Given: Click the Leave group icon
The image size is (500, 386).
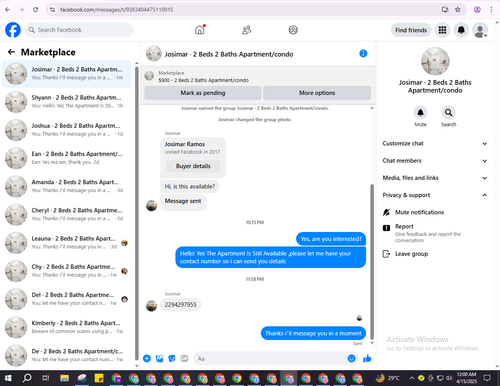Looking at the screenshot, I should (x=386, y=254).
